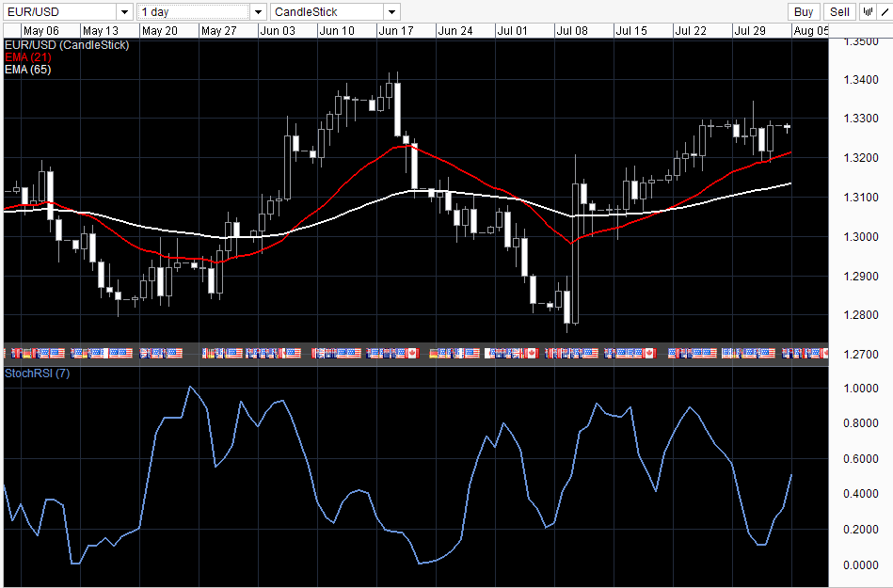Click the May 06 date label

tap(41, 31)
